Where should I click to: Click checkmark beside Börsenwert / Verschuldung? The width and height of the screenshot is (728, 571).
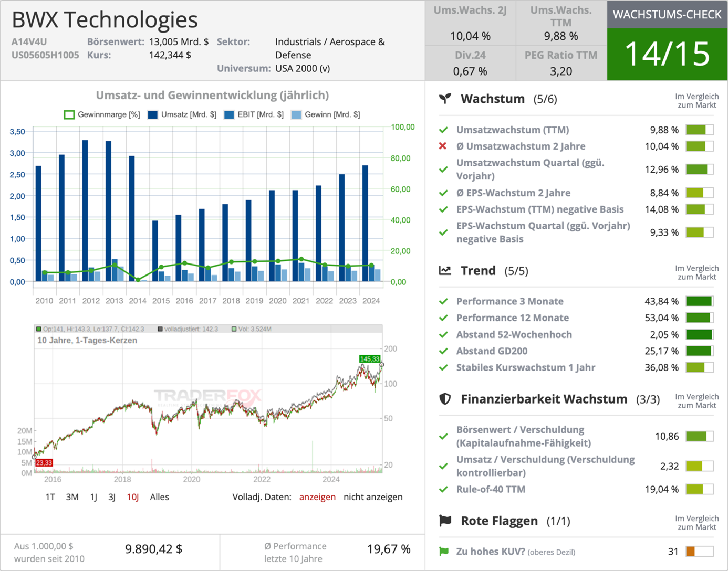pyautogui.click(x=443, y=436)
